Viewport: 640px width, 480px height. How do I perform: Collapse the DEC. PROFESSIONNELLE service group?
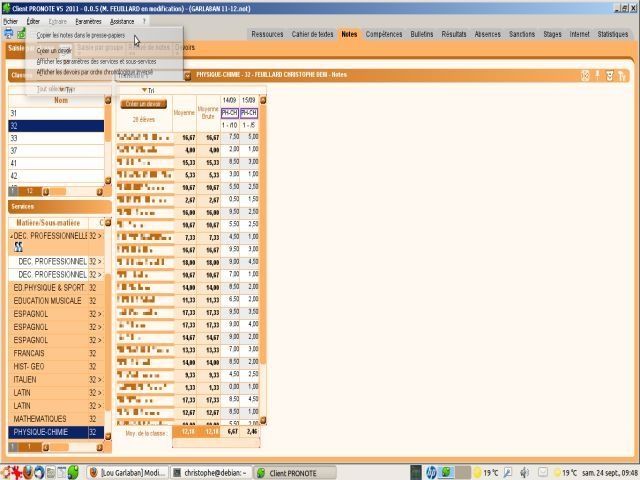(11, 236)
